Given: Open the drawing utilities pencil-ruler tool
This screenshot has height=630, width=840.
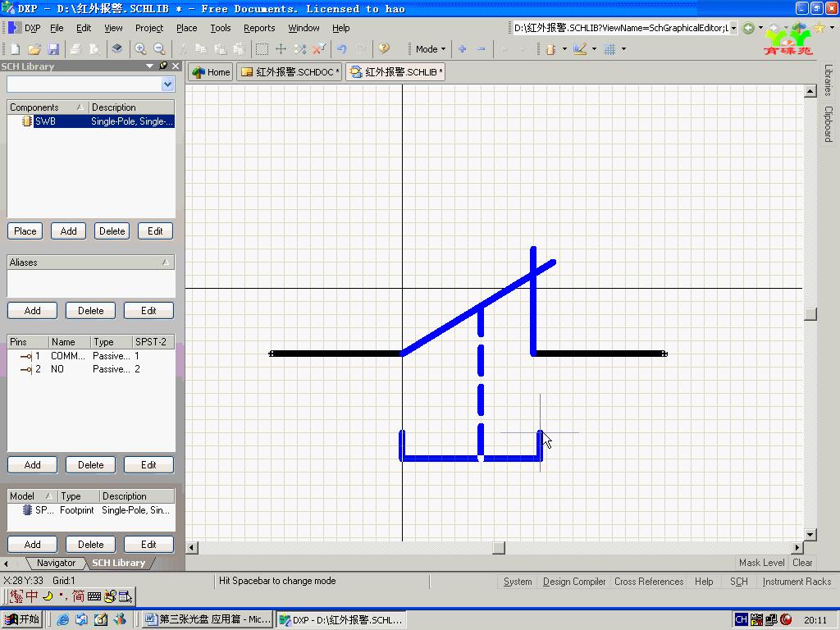Looking at the screenshot, I should pos(580,49).
